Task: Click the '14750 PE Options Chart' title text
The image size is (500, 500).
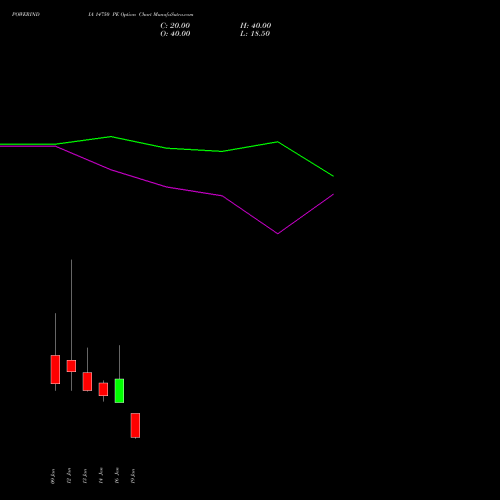Action: (x=123, y=14)
